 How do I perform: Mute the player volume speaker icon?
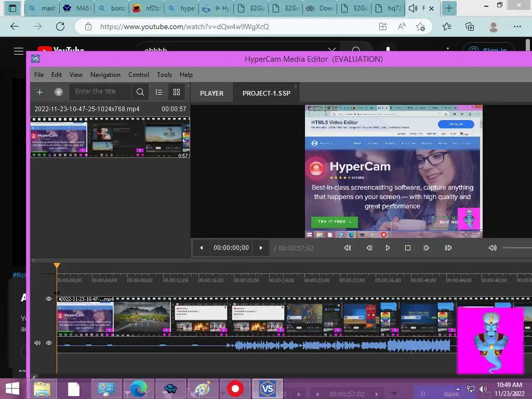493,248
